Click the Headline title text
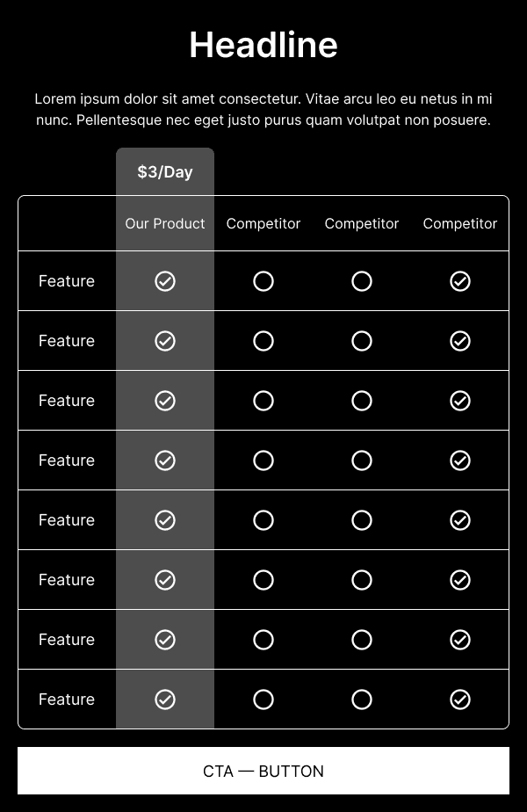Screen dimensions: 527x812 tap(263, 45)
